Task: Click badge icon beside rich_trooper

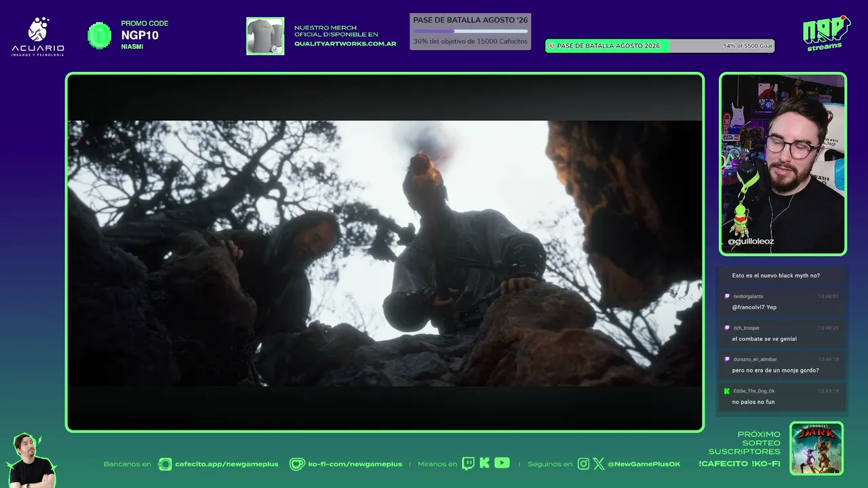Action: click(728, 328)
